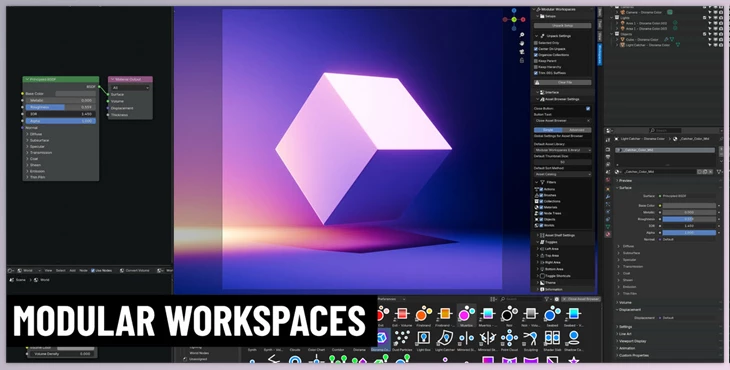
Task: Open the Object Data green triangle tab
Action: (x=608, y=227)
